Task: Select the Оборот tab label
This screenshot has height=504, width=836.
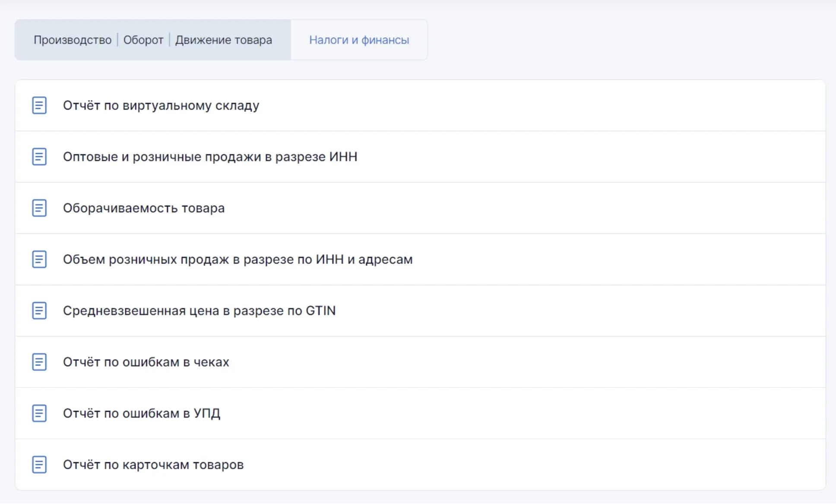Action: (x=143, y=40)
